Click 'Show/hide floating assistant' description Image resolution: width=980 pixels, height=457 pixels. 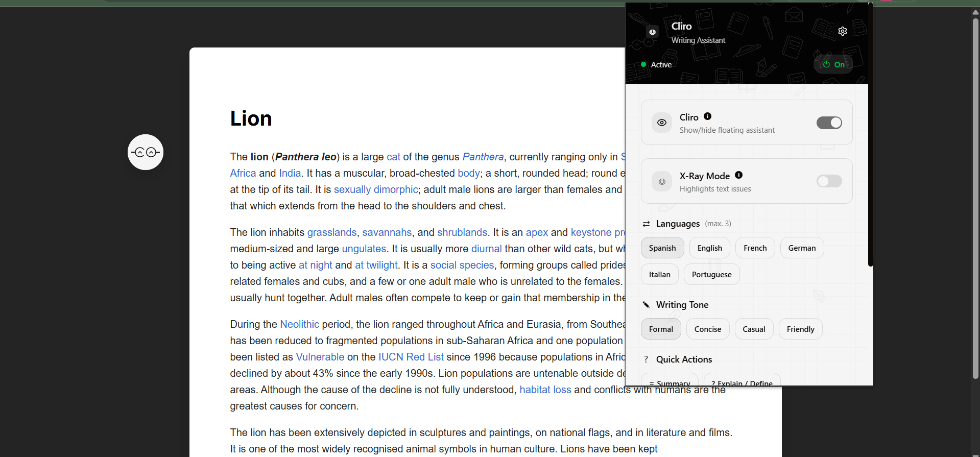pos(727,130)
